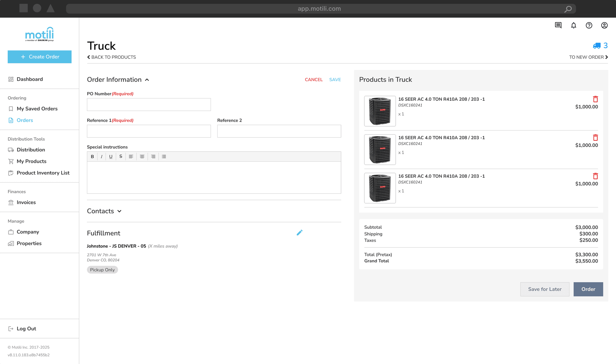Toggle bold formatting in Special instructions
Viewport: 616px width, 364px height.
point(92,157)
